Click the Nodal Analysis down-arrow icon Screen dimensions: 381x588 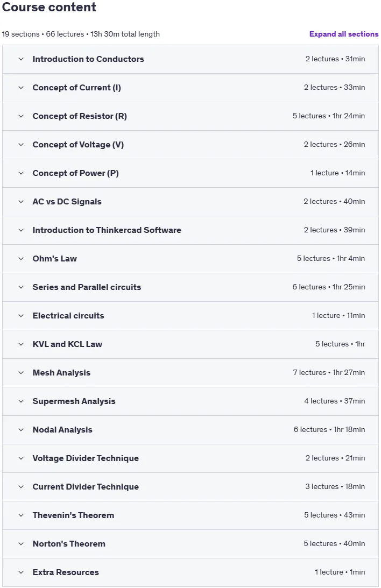(x=21, y=430)
